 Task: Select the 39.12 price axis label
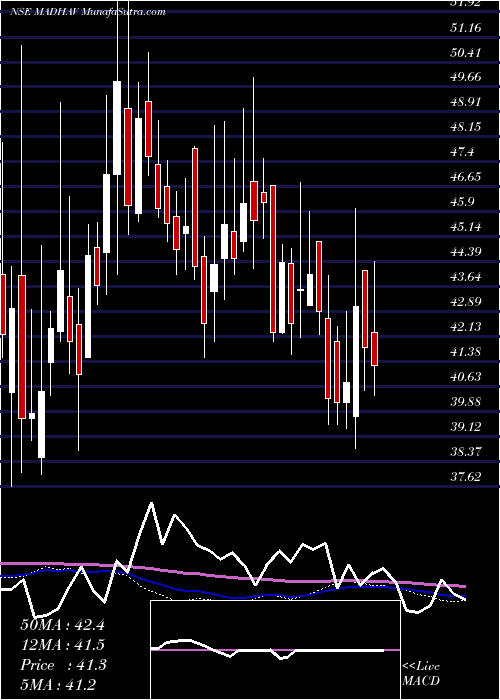coord(466,427)
